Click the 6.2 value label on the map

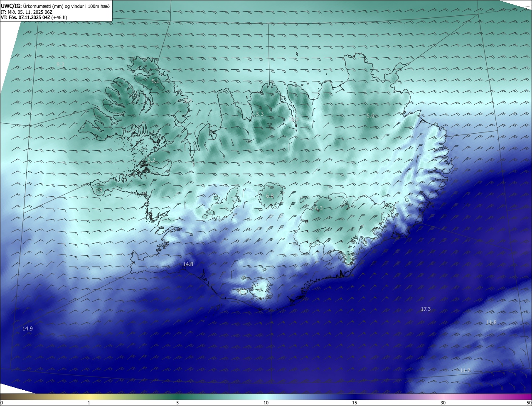tap(151, 160)
